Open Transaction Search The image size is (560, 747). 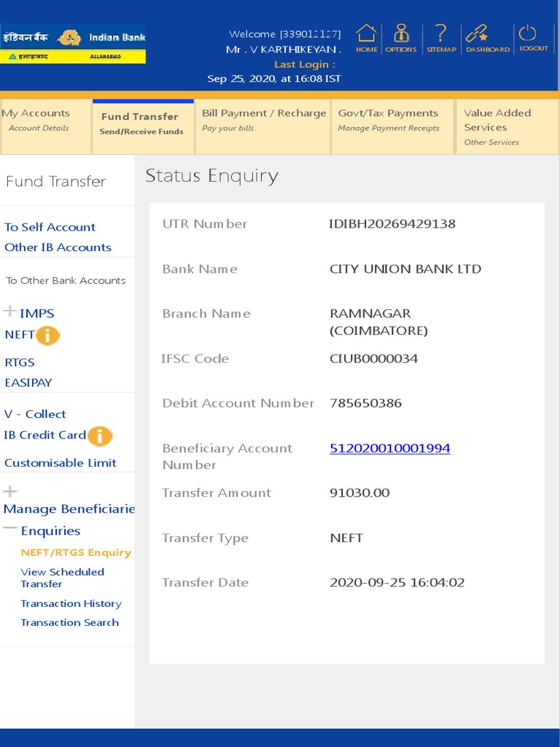[69, 622]
